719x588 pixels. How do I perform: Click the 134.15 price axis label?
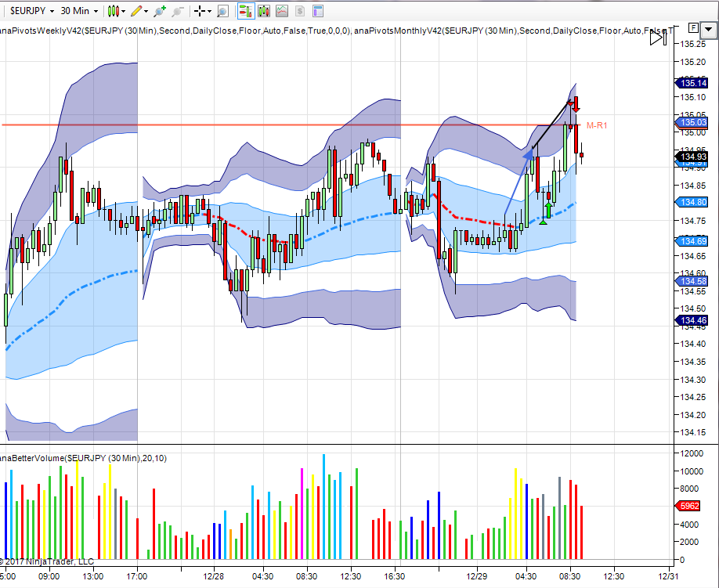693,432
